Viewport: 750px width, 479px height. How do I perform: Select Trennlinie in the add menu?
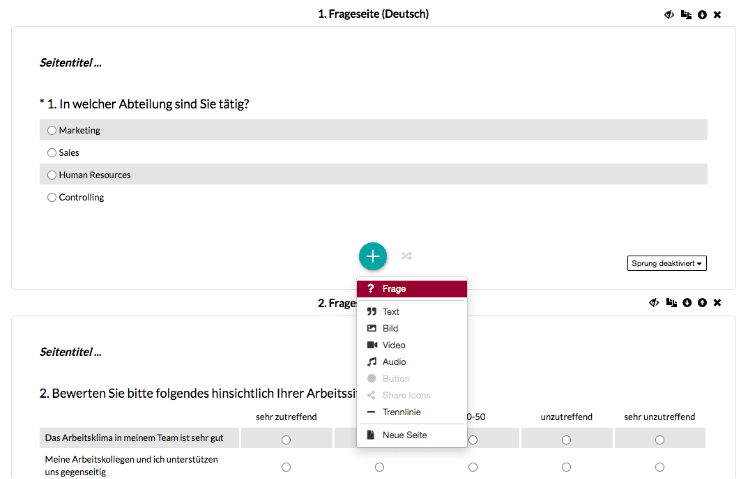point(411,412)
